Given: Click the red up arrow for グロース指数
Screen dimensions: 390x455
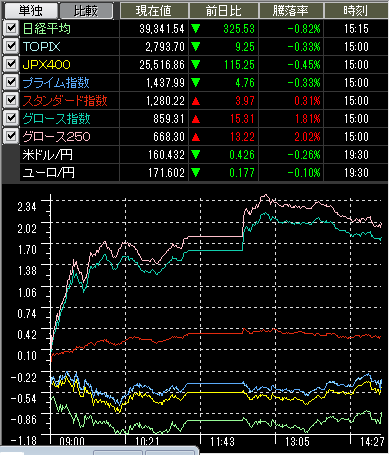Looking at the screenshot, I should pos(196,119).
